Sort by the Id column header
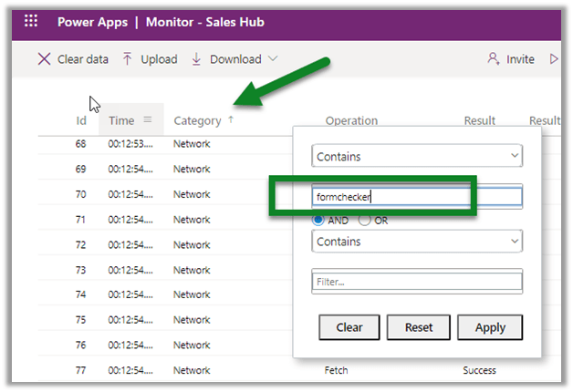This screenshot has width=573, height=392. pos(81,120)
